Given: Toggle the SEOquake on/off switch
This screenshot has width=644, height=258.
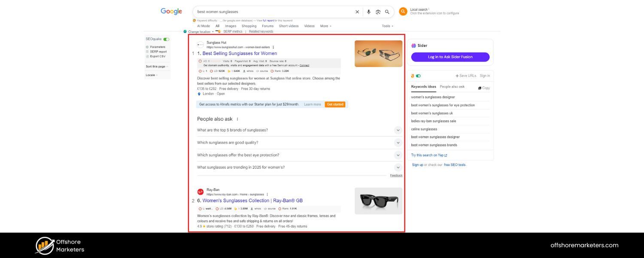Looking at the screenshot, I should point(166,39).
